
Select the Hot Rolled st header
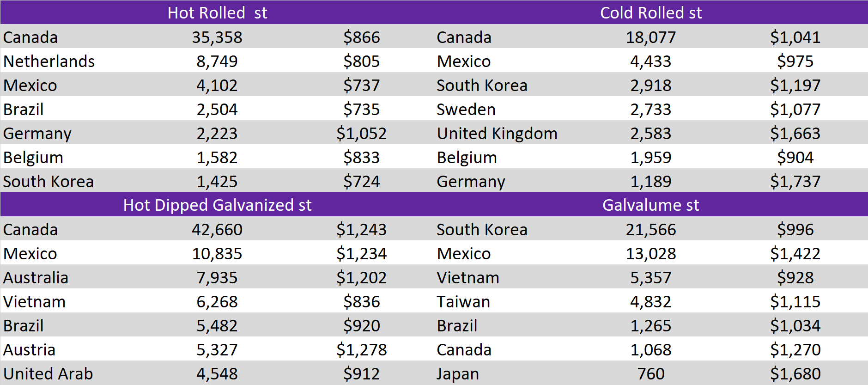pyautogui.click(x=217, y=12)
